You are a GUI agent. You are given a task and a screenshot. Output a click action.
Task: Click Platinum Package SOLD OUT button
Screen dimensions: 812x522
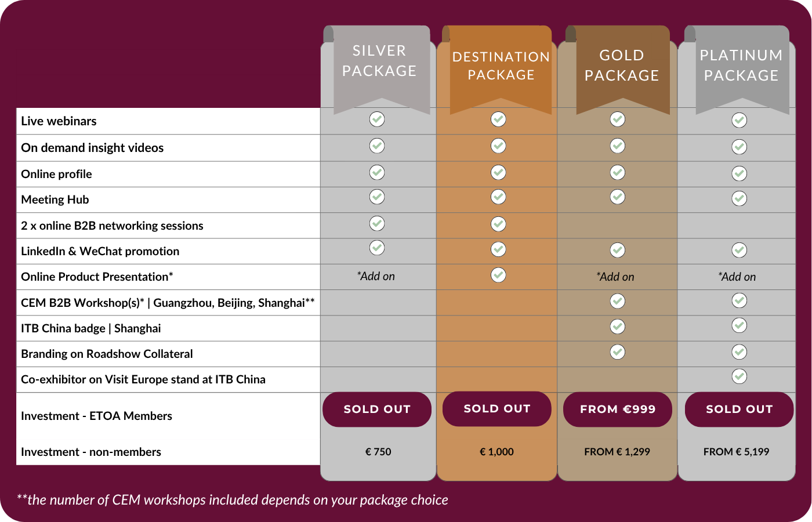tap(739, 409)
